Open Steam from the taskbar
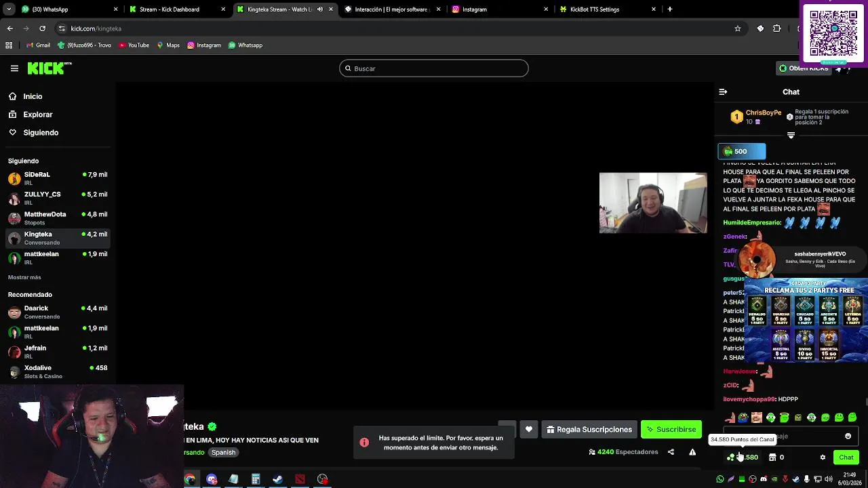This screenshot has width=868, height=488. (277, 479)
